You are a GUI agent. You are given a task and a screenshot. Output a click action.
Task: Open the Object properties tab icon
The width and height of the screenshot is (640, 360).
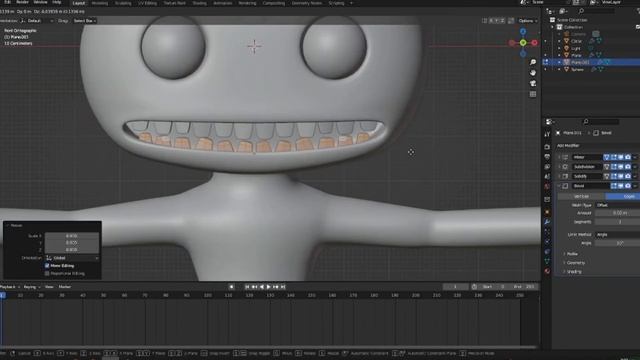(547, 212)
